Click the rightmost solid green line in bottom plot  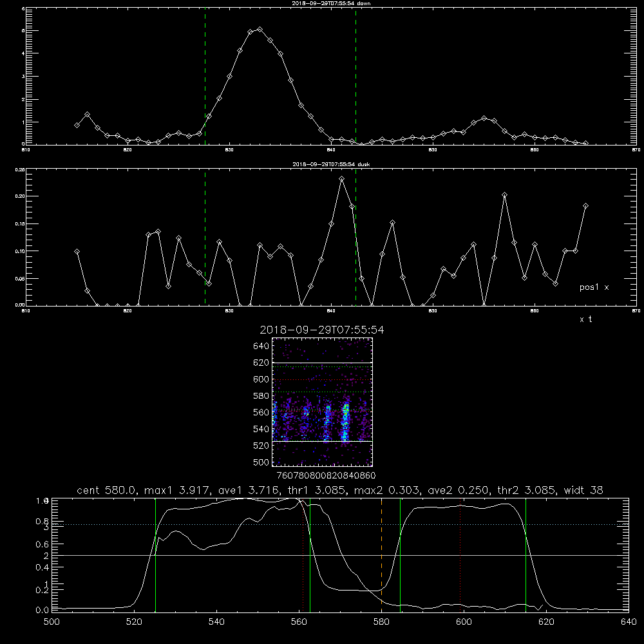526,556
